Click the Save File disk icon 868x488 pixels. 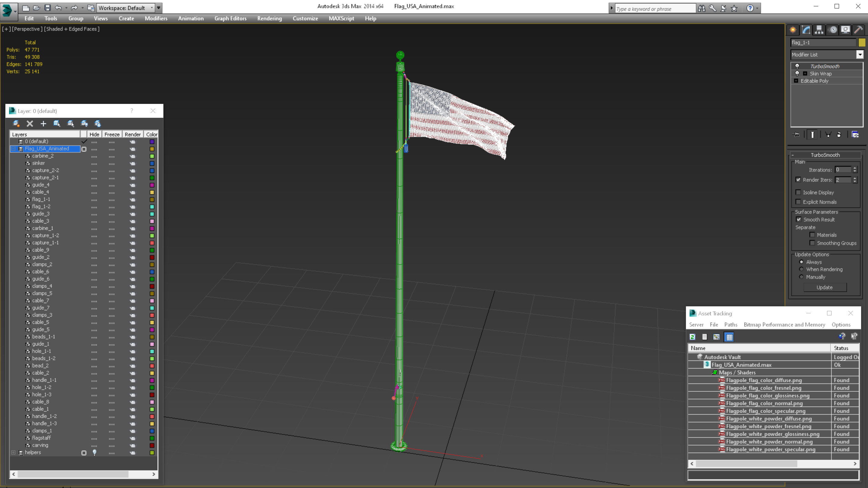pos(48,8)
